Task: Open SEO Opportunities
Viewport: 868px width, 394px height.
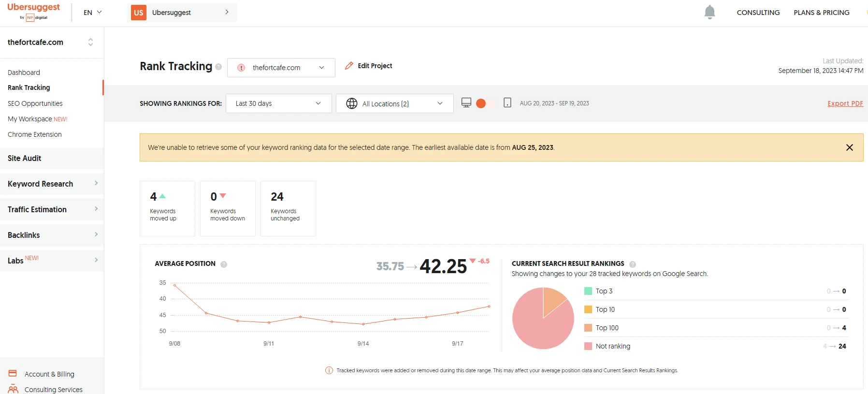Action: point(35,103)
